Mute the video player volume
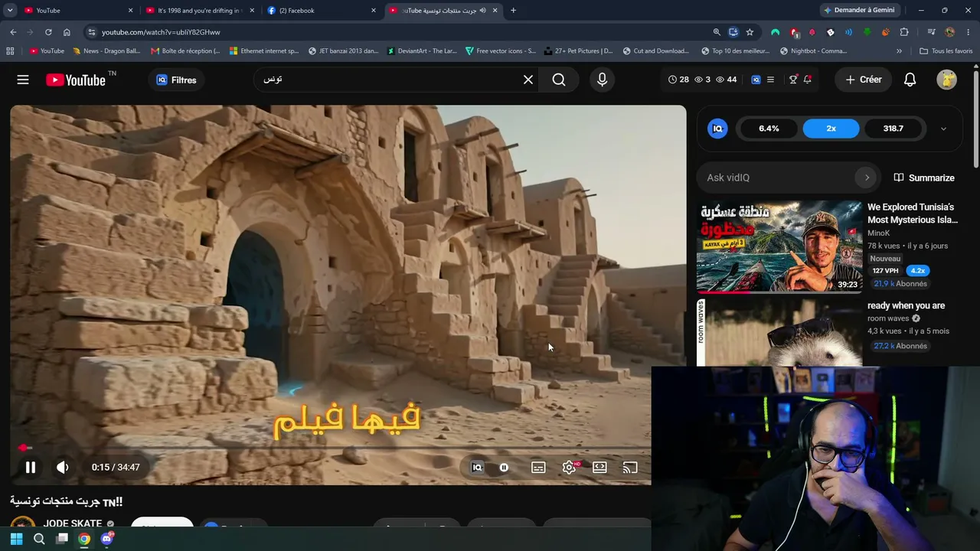Screen dimensions: 980x551 [x=63, y=467]
